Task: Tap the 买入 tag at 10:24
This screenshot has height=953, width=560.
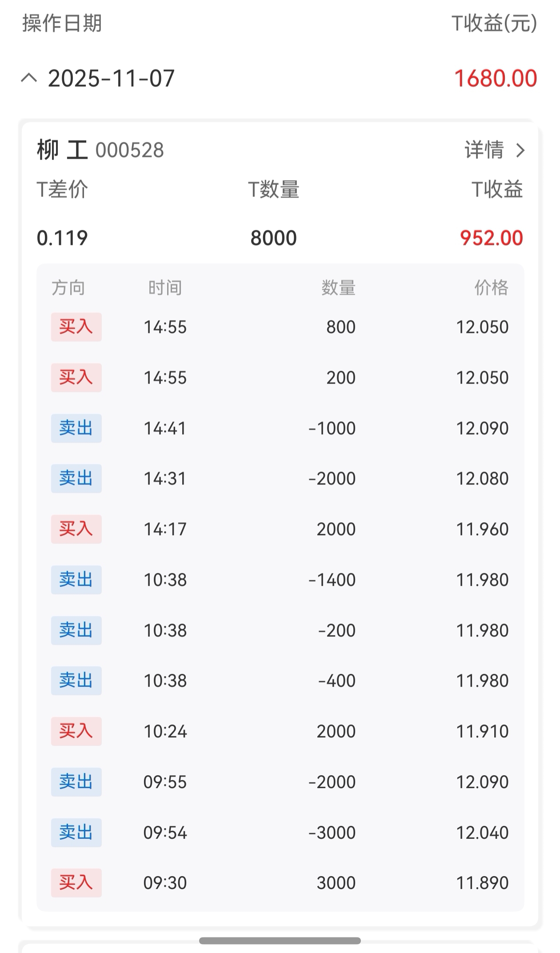Action: pos(76,731)
